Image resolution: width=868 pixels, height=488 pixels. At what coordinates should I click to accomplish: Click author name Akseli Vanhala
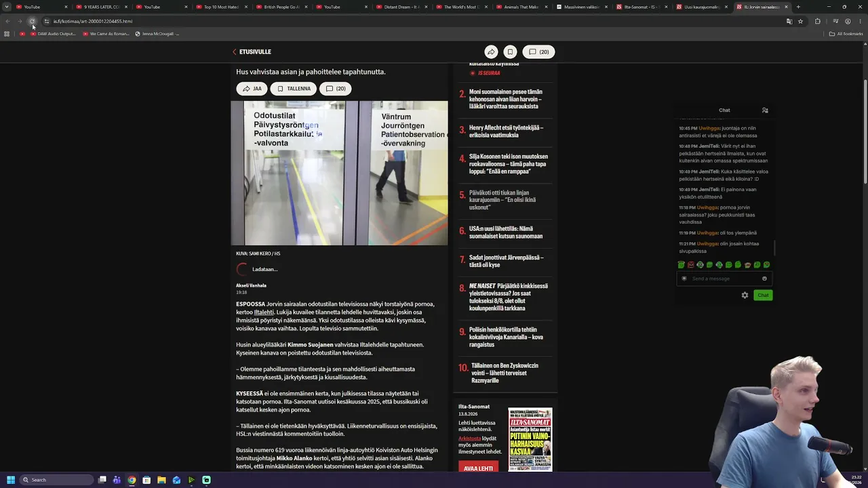click(251, 285)
